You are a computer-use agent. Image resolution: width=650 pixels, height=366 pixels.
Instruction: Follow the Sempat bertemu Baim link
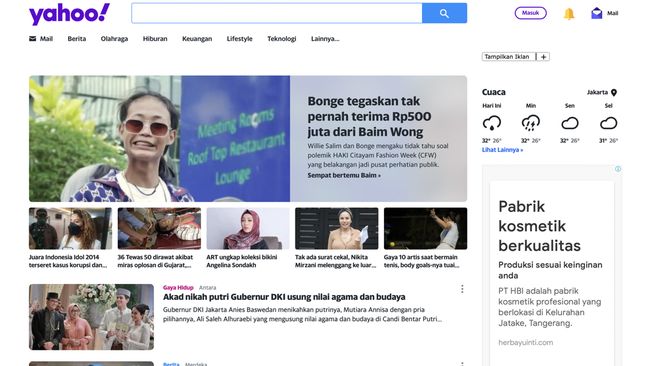pyautogui.click(x=344, y=175)
